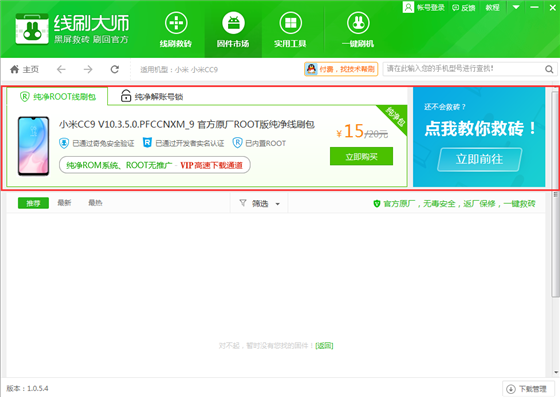Click 版本：1.0.5.4 version text
560x397 pixels.
[x=27, y=388]
